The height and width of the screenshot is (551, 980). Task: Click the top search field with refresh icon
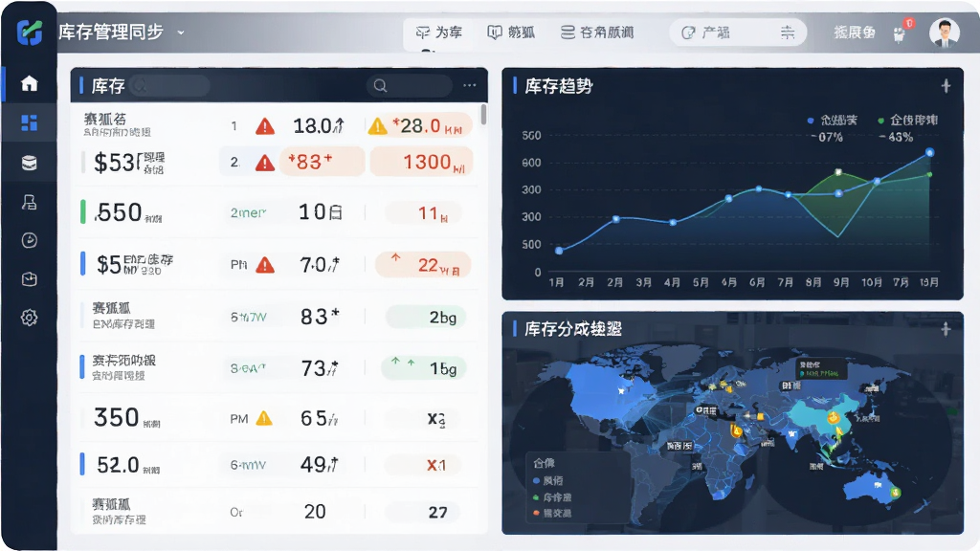pyautogui.click(x=738, y=33)
